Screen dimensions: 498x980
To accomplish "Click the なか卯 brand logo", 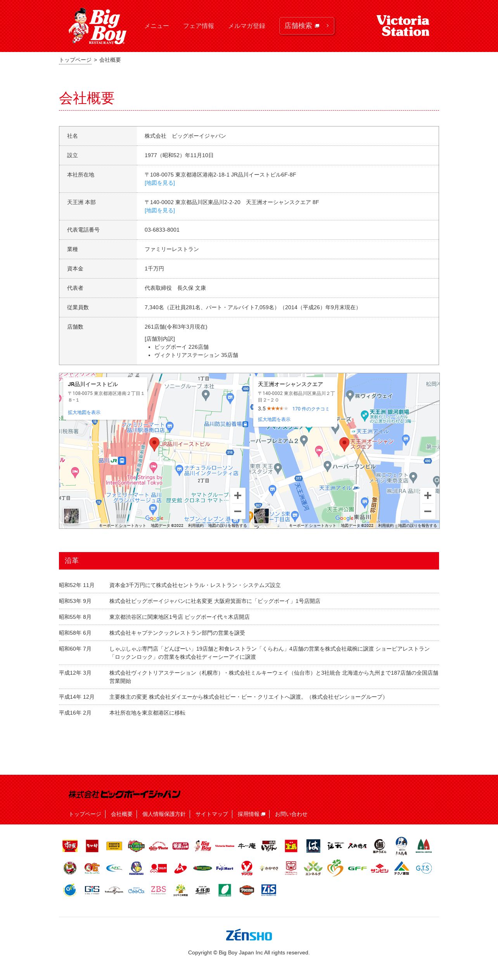I will [x=92, y=846].
